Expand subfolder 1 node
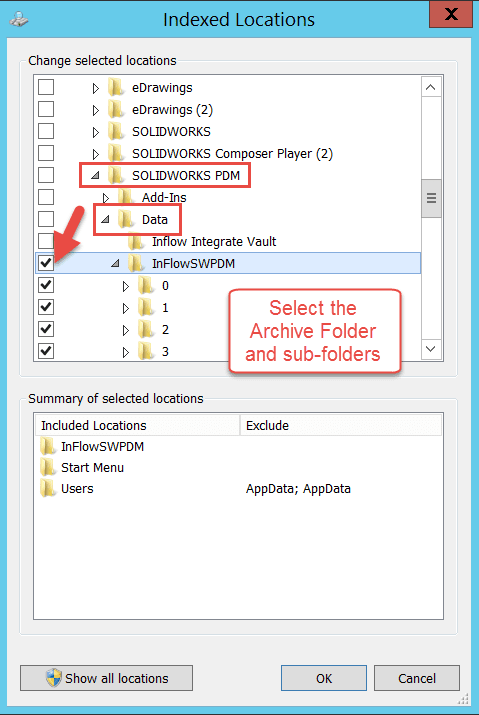This screenshot has width=479, height=715. pyautogui.click(x=126, y=308)
